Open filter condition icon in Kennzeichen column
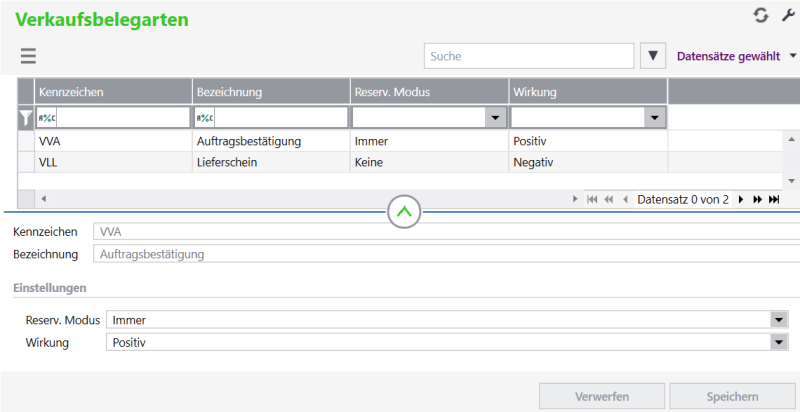 pyautogui.click(x=47, y=118)
